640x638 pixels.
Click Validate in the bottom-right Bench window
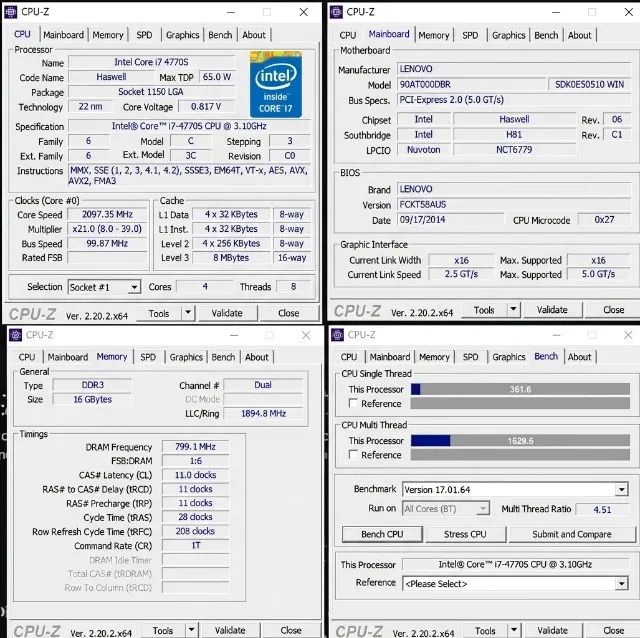point(552,630)
